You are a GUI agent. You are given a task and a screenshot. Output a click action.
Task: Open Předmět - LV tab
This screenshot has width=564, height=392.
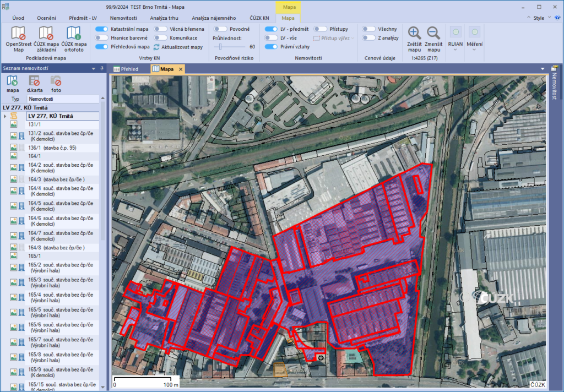[x=83, y=18]
